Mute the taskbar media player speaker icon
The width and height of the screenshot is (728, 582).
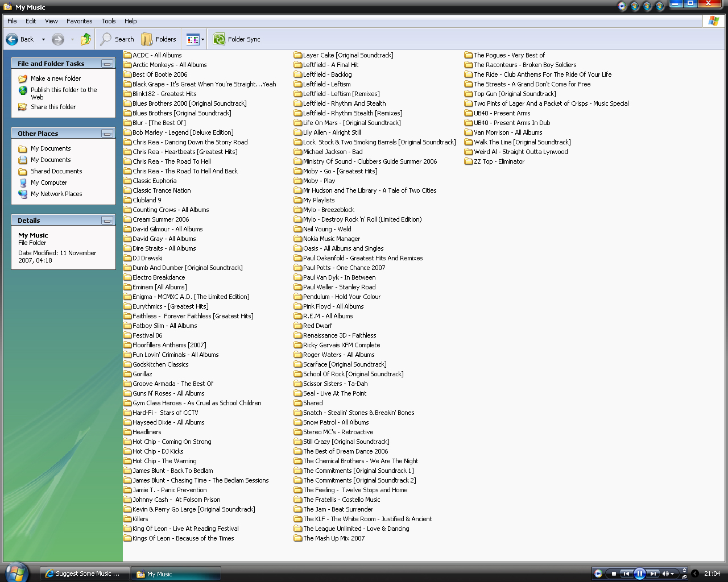[665, 573]
